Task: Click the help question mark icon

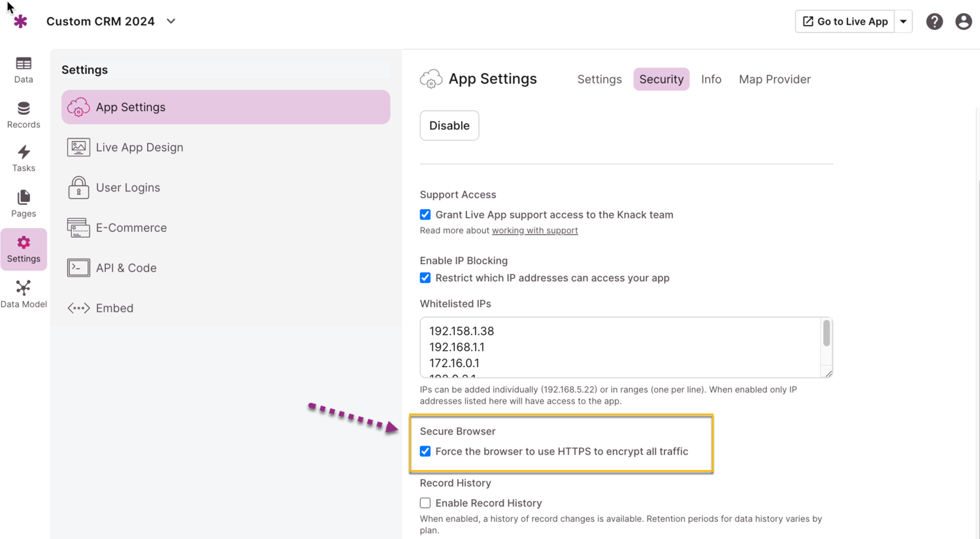Action: 934,22
